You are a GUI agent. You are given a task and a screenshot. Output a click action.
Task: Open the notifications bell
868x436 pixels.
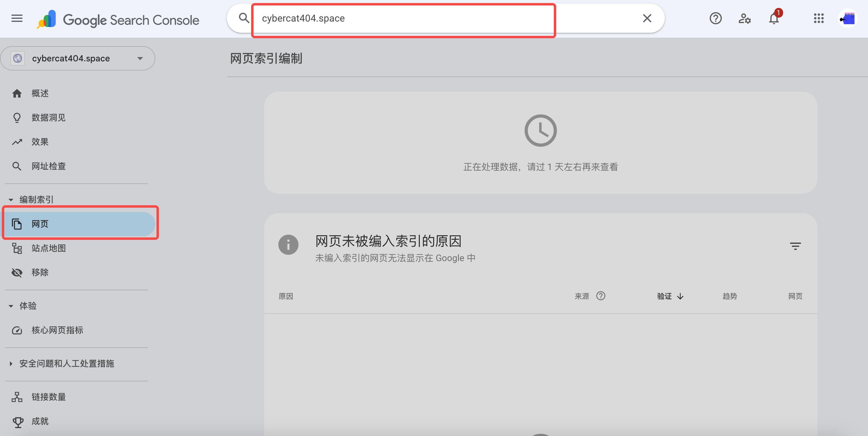coord(774,18)
